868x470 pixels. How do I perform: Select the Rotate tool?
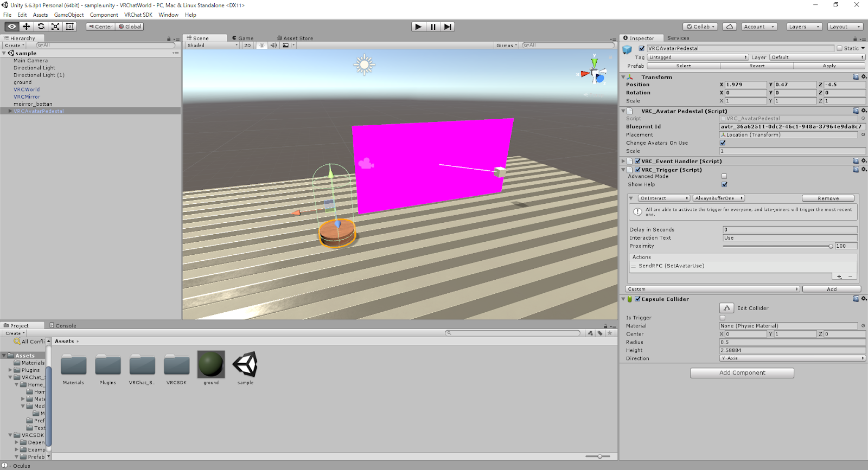[x=41, y=27]
